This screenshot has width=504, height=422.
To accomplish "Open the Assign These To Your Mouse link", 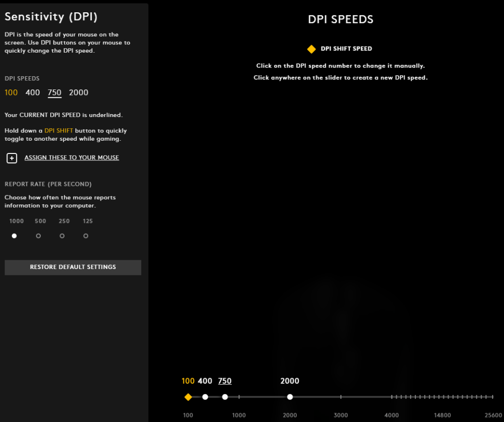I will (71, 157).
